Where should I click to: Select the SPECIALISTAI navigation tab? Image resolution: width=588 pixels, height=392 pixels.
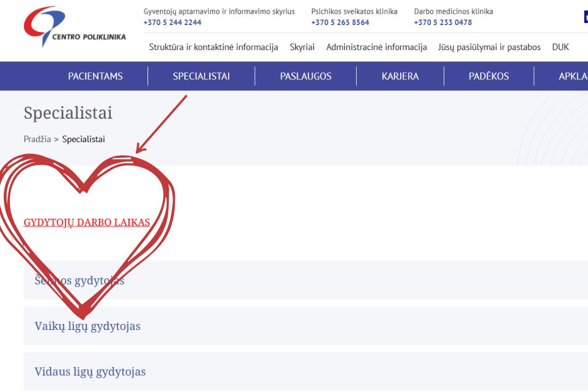click(201, 76)
